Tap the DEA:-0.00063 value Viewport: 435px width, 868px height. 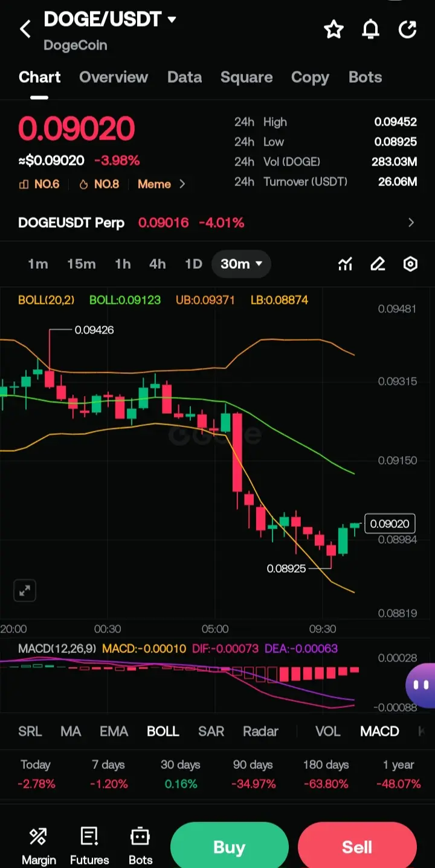tap(301, 649)
